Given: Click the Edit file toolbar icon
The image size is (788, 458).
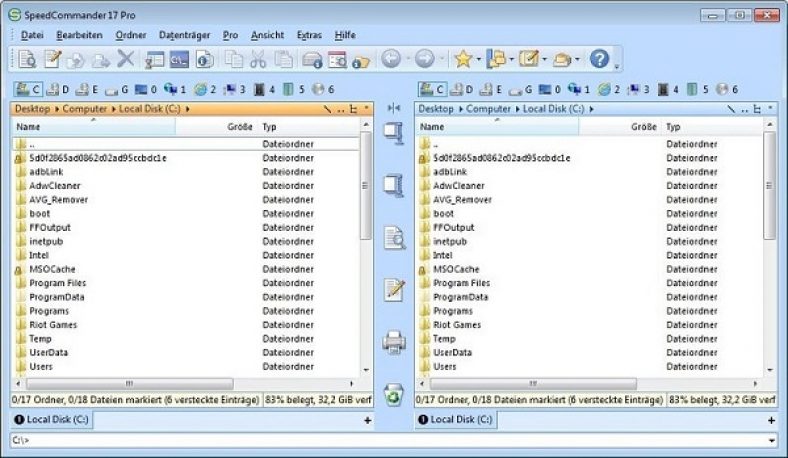Looking at the screenshot, I should pos(52,59).
